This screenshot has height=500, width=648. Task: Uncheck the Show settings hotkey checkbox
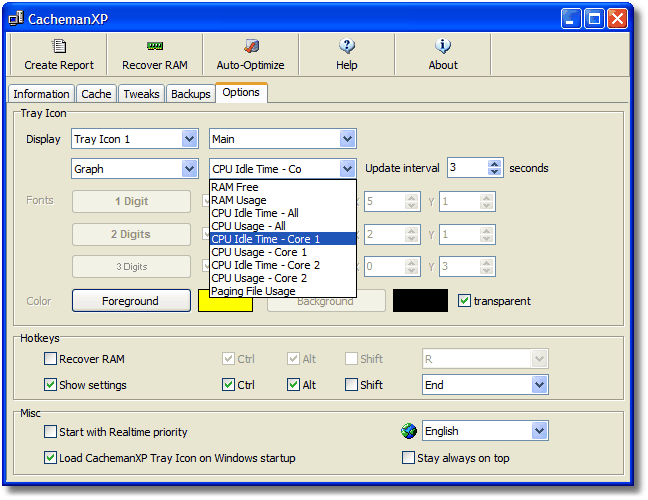(50, 384)
